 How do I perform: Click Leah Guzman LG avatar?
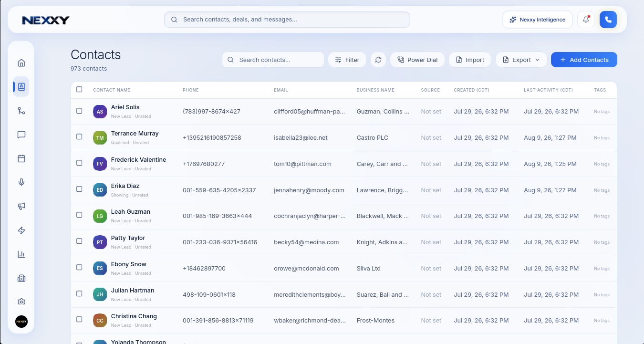tap(100, 216)
